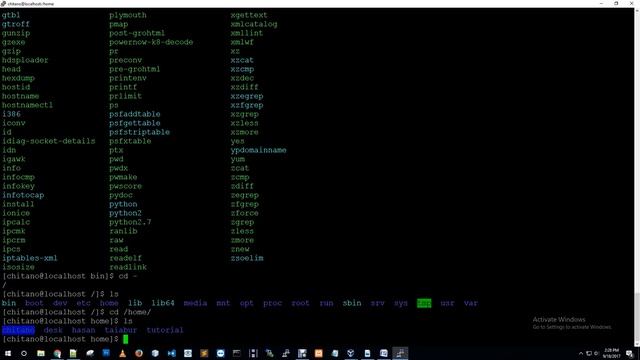This screenshot has width=640, height=360.
Task: Select 'desk' in home listing
Action: pos(53,330)
